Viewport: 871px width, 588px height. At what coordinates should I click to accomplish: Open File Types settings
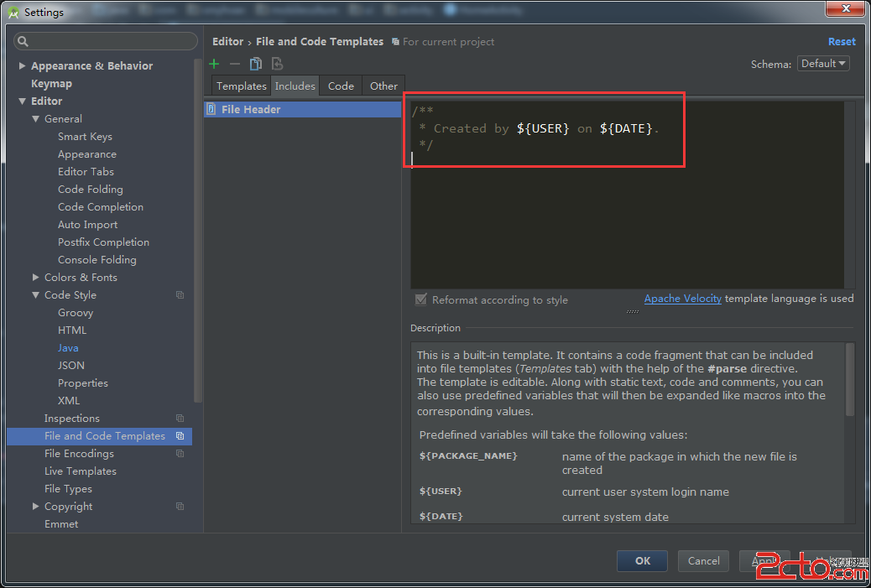click(68, 489)
